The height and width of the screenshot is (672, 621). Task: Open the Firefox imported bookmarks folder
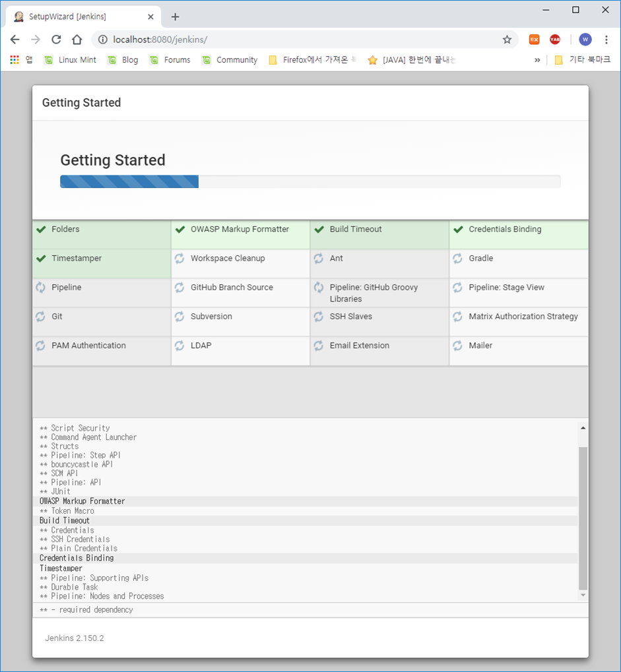click(x=312, y=59)
